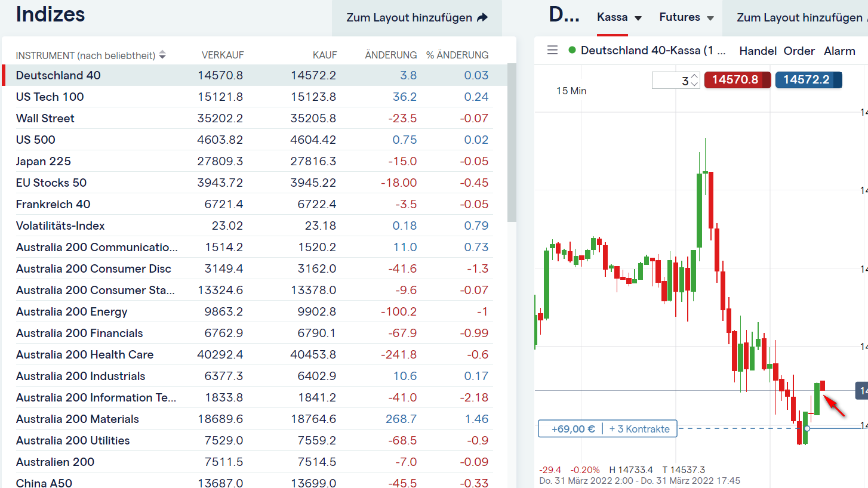Click the green status dot before Deutschland 40-Kassa
This screenshot has height=488, width=868.
(x=572, y=50)
